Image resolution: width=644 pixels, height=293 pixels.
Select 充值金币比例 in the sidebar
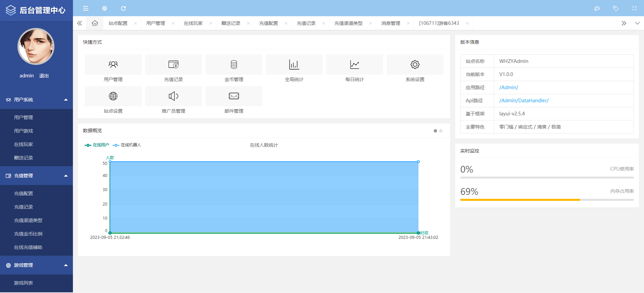[28, 234]
